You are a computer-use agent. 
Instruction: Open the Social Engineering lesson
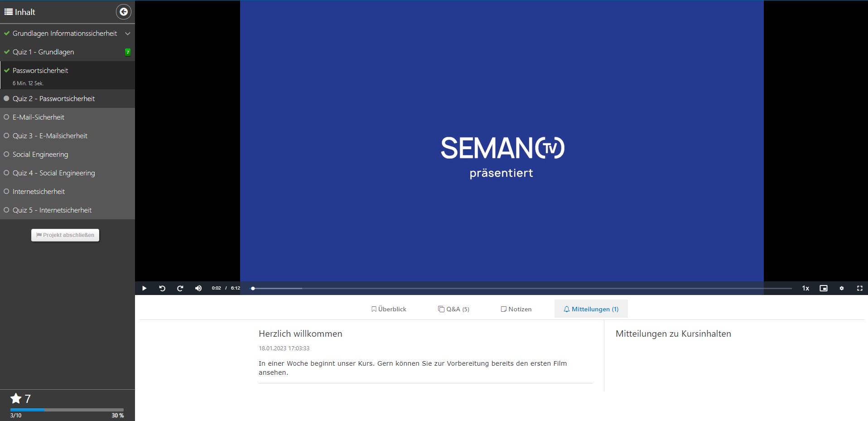click(x=68, y=154)
